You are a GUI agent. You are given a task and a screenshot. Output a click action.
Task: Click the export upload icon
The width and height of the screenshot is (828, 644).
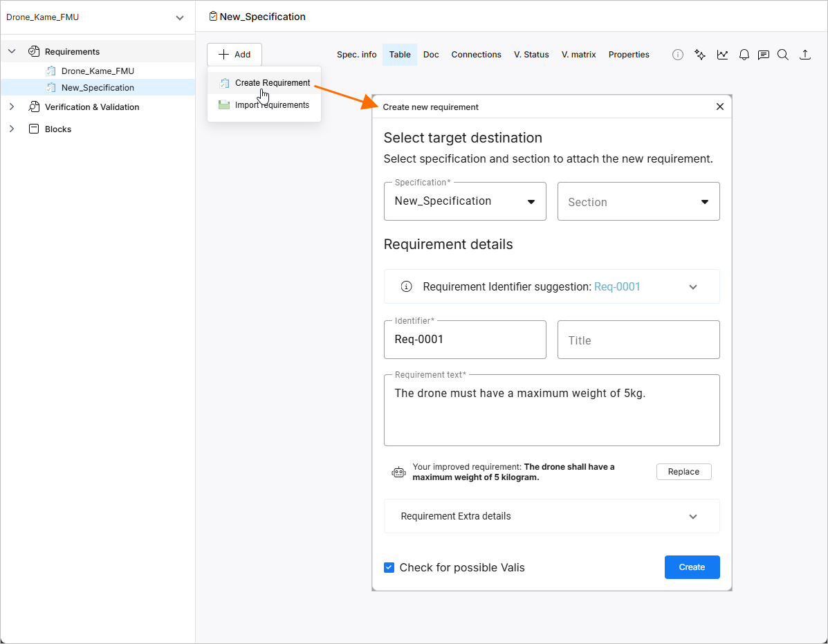coord(805,55)
